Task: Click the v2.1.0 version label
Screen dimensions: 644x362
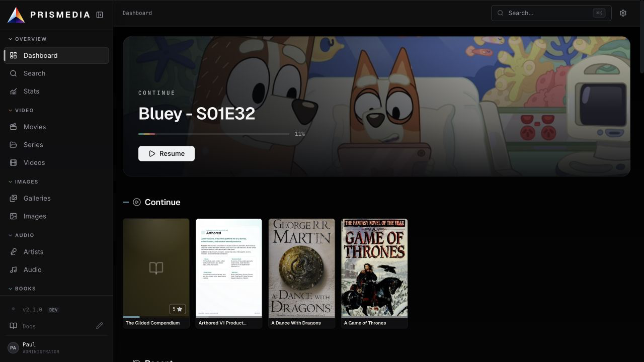Action: click(x=32, y=310)
